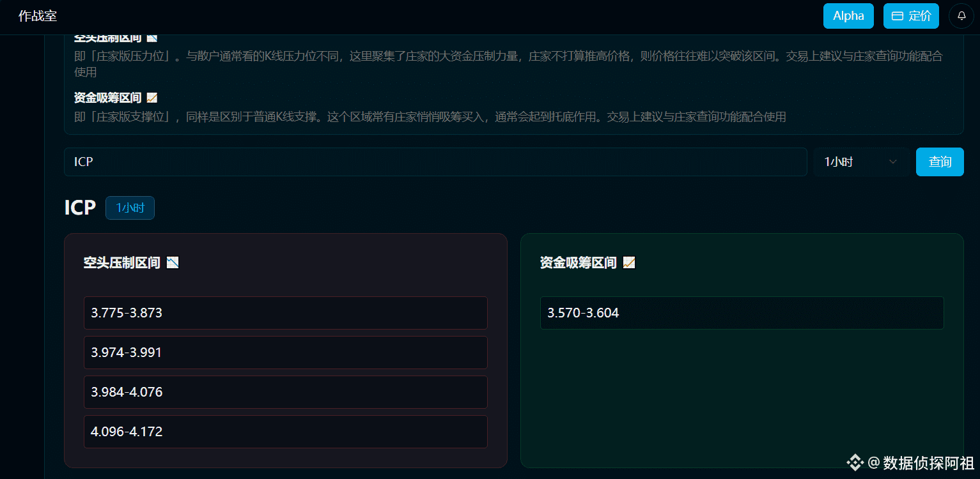The width and height of the screenshot is (980, 479).
Task: Select the 3.984-4.076 pressure range row
Action: (x=286, y=392)
